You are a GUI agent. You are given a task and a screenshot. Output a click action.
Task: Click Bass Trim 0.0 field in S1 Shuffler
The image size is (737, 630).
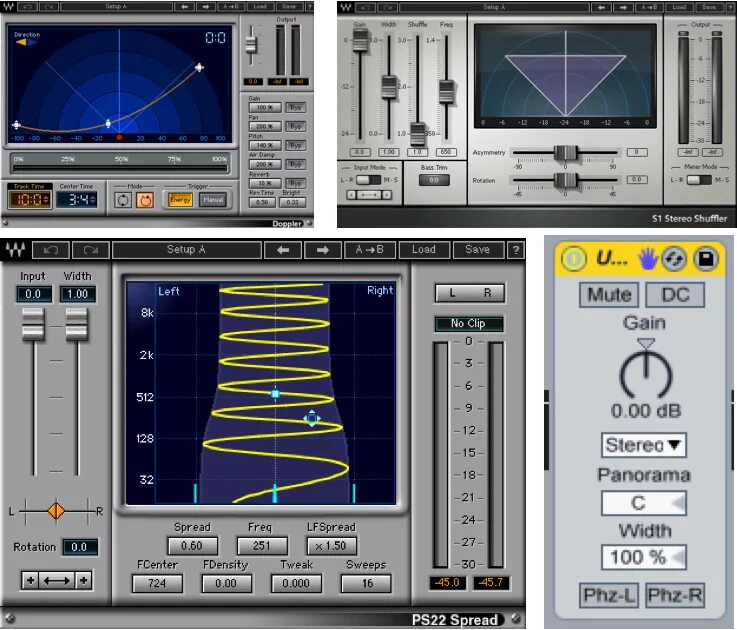434,180
